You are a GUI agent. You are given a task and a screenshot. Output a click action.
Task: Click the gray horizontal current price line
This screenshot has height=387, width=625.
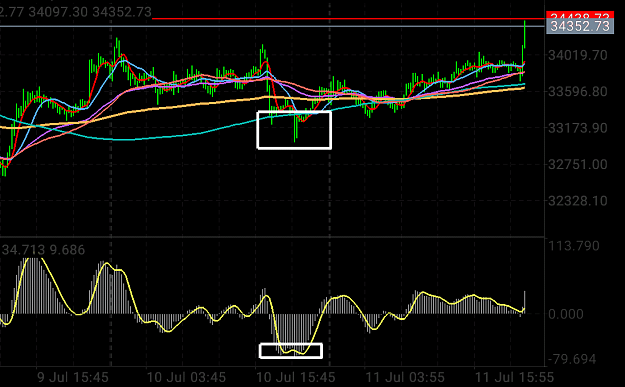tap(272, 26)
